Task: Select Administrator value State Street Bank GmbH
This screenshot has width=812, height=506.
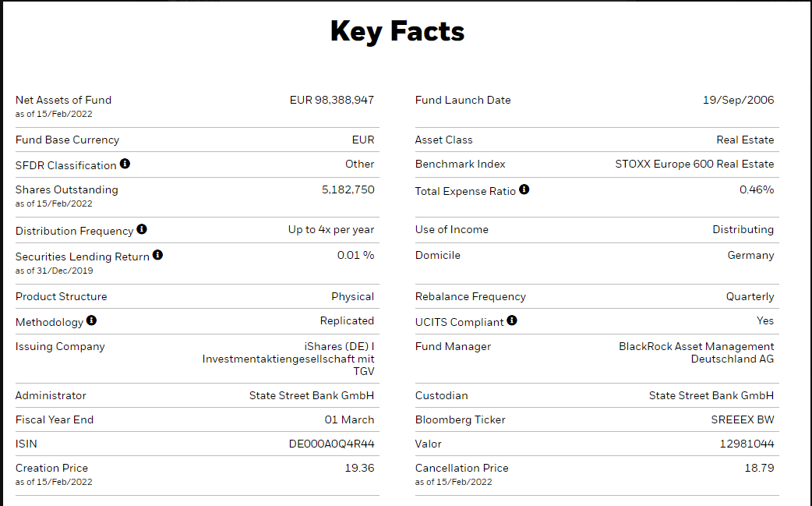Action: coord(312,395)
